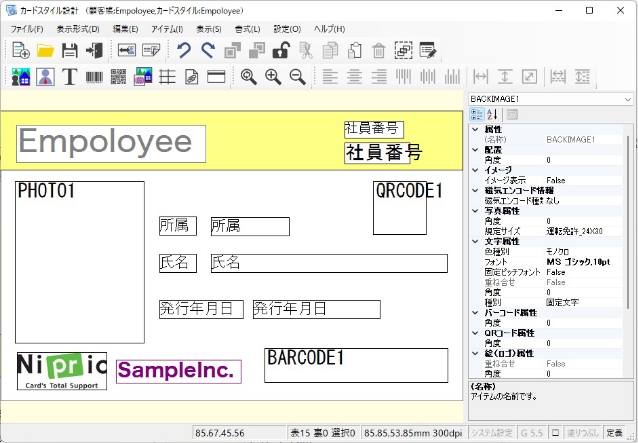Click the align text left icon
The height and width of the screenshot is (443, 638).
330,76
